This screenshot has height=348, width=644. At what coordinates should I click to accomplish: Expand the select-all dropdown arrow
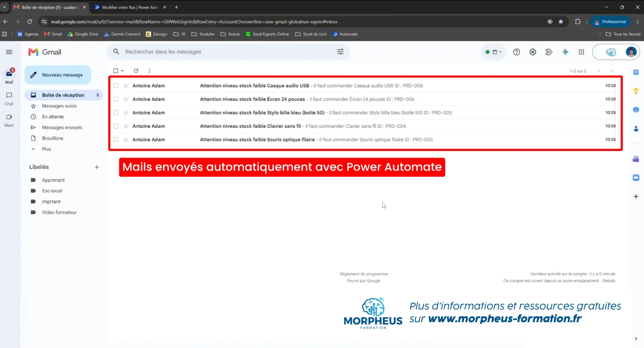(x=122, y=71)
